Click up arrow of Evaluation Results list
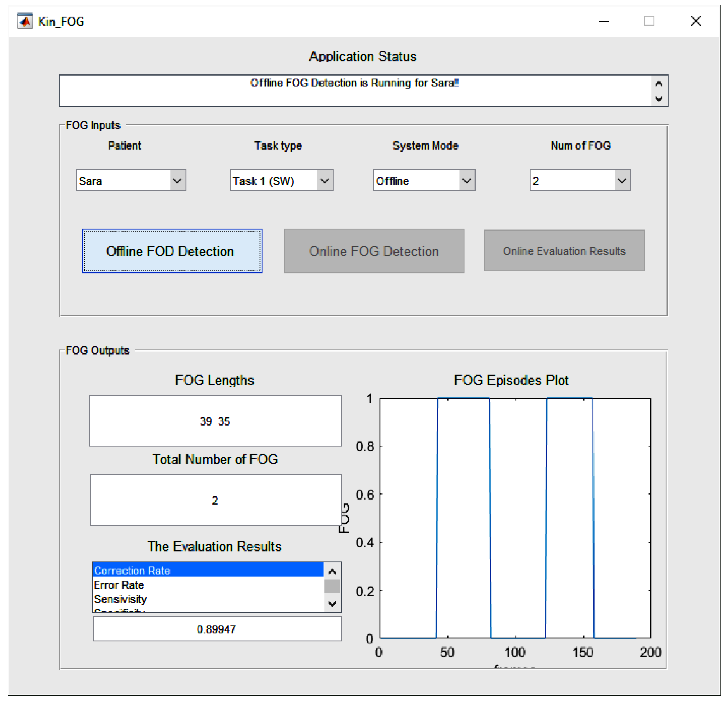 click(x=332, y=571)
